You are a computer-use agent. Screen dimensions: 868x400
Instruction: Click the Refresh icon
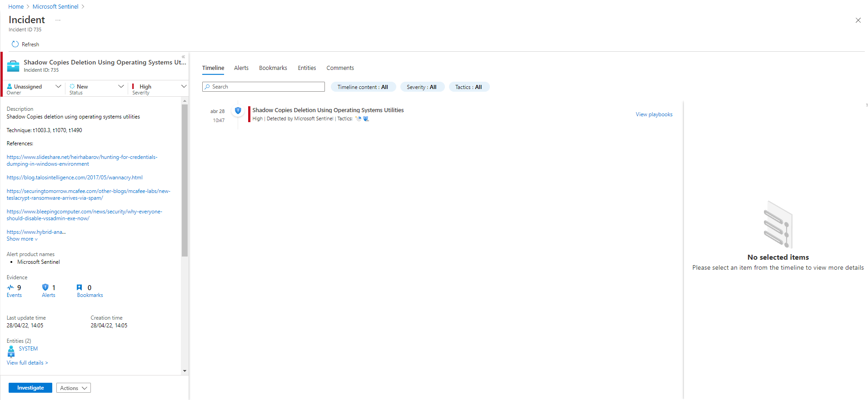click(x=15, y=44)
